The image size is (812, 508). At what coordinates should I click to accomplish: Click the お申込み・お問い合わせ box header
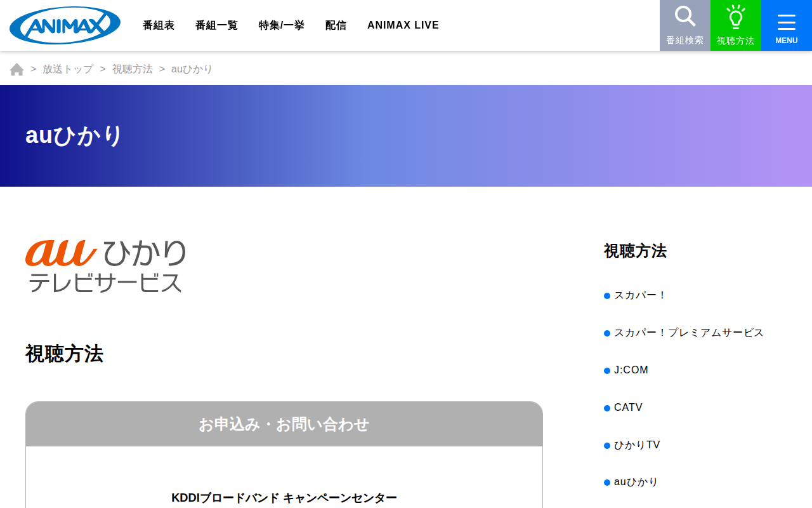click(284, 424)
